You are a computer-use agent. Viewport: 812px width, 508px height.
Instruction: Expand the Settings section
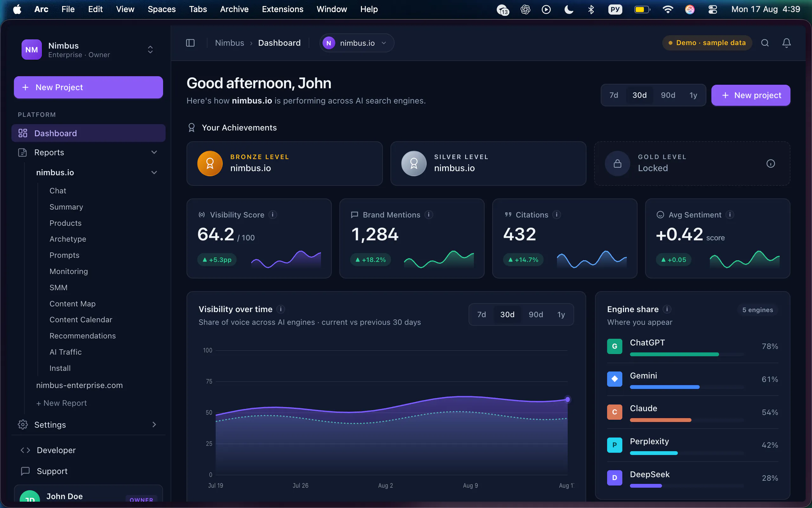pos(154,424)
